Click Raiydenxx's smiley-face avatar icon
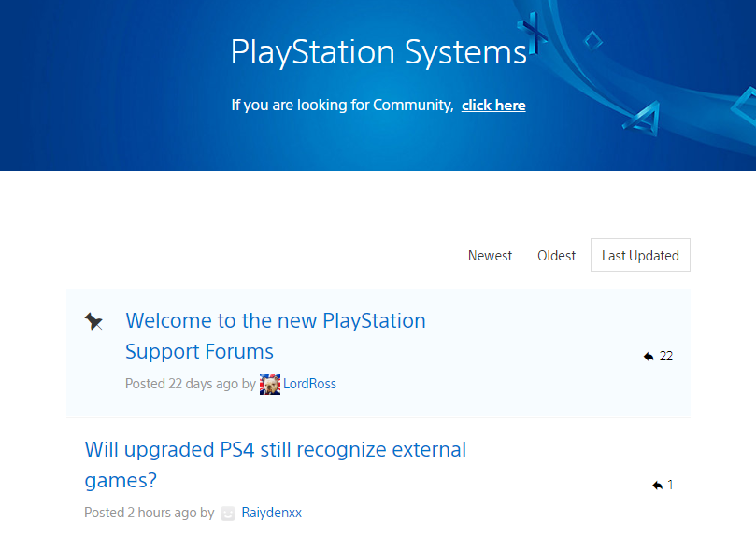The width and height of the screenshot is (756, 535). (228, 514)
